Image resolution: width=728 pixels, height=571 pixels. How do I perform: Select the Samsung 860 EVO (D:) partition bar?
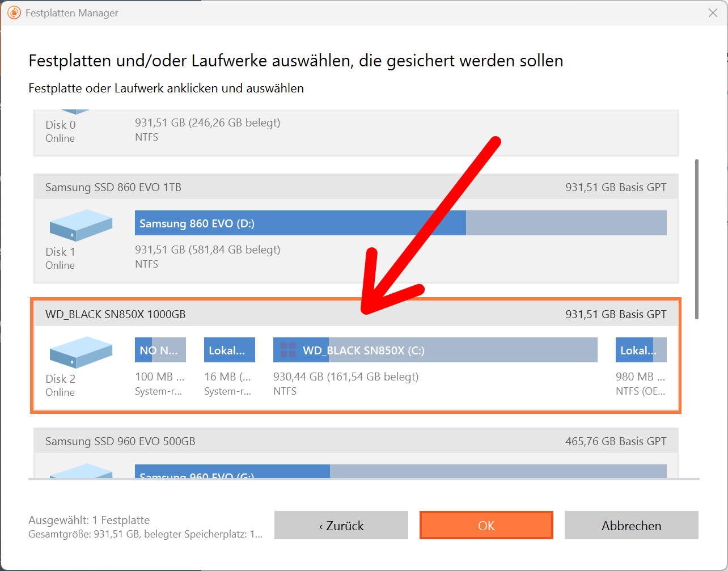401,223
